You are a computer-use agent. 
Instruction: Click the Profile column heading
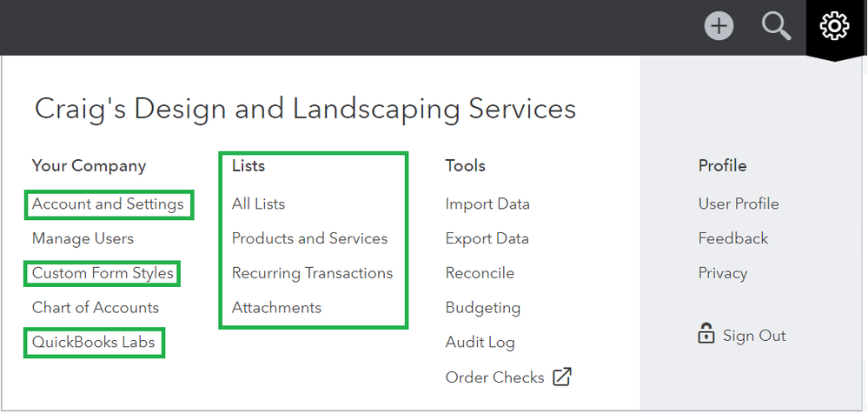click(722, 166)
